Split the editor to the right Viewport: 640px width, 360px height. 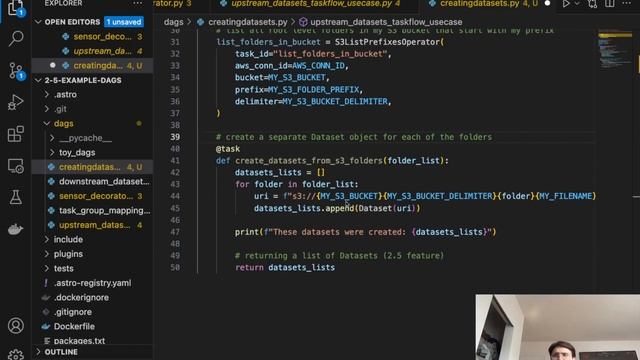[610, 4]
